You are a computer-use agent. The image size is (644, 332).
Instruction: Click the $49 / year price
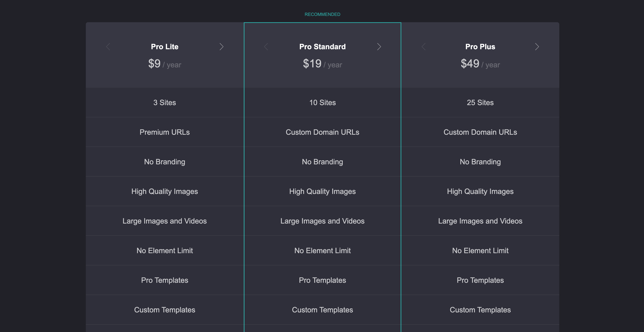coord(480,64)
